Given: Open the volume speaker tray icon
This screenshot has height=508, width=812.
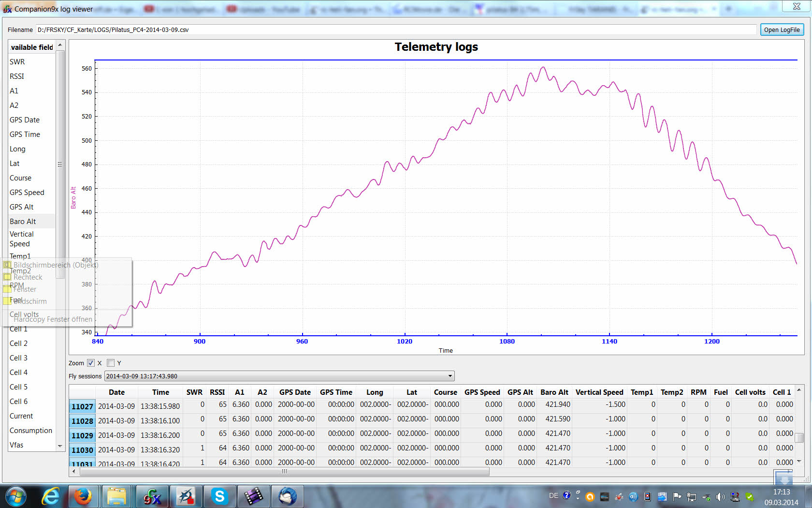Looking at the screenshot, I should [x=720, y=497].
